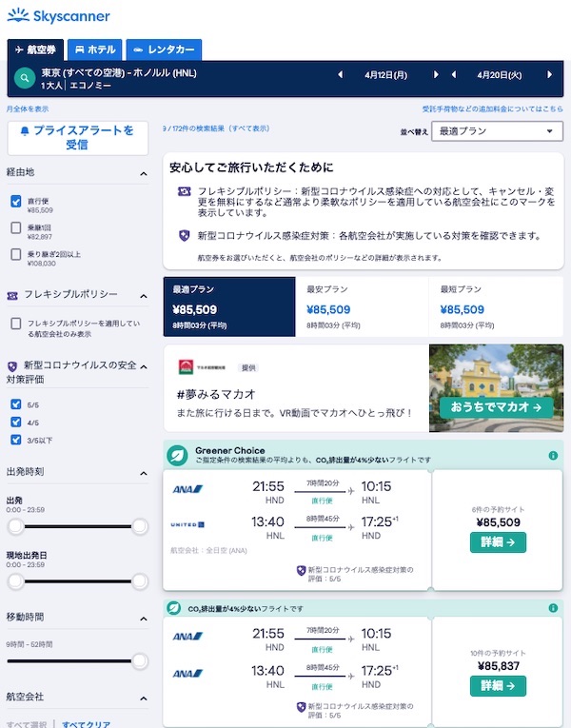
Task: Open 詳細 for the ¥85,837 flight
Action: [x=498, y=686]
